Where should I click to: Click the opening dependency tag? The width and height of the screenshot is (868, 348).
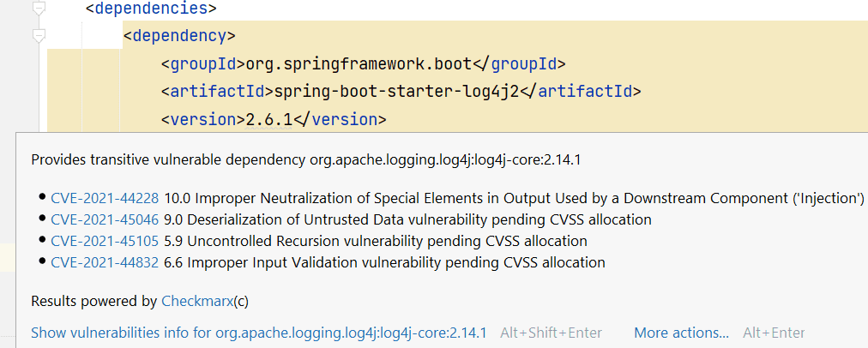point(179,37)
